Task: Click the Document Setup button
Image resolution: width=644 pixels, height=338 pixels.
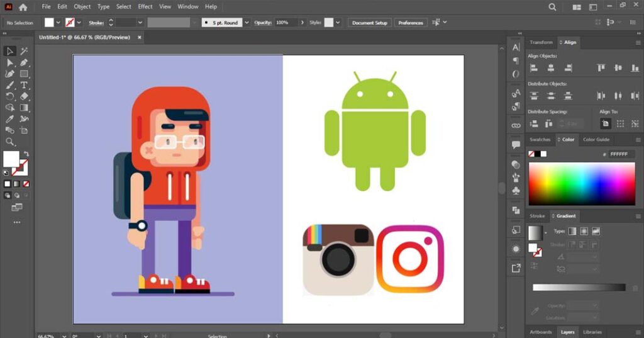Action: (370, 23)
